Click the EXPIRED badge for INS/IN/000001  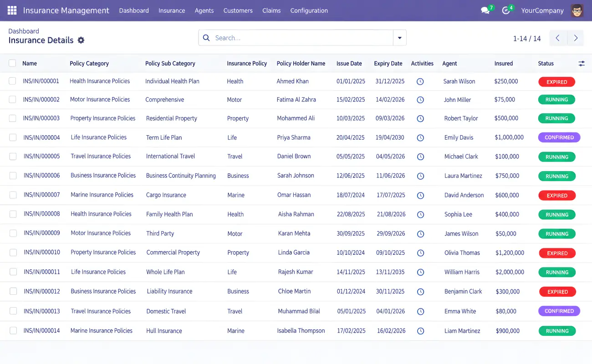pos(557,82)
